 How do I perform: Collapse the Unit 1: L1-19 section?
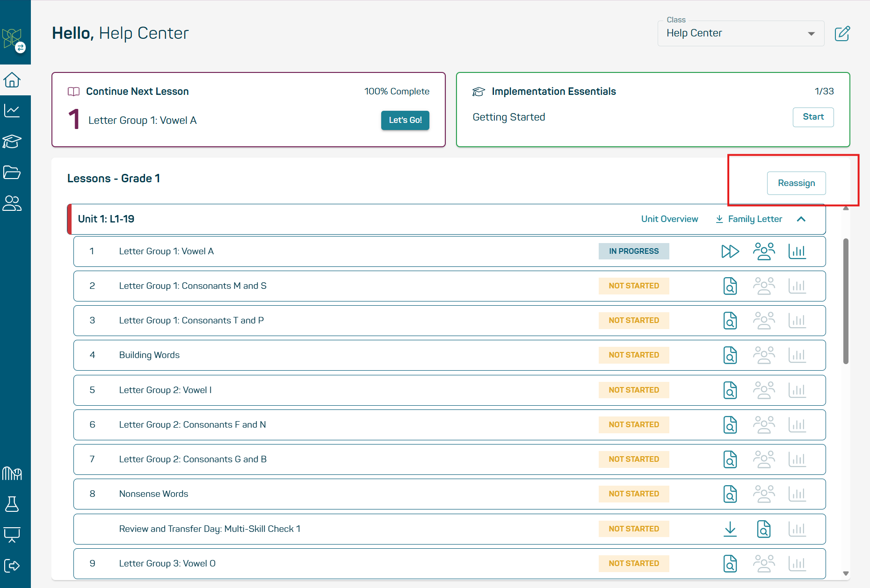801,219
